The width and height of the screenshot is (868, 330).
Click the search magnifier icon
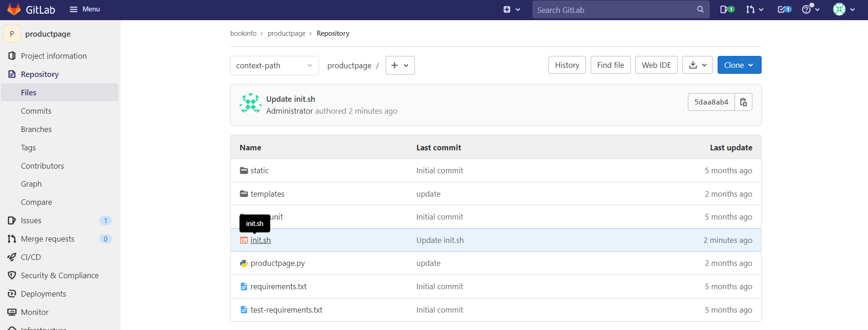point(700,10)
